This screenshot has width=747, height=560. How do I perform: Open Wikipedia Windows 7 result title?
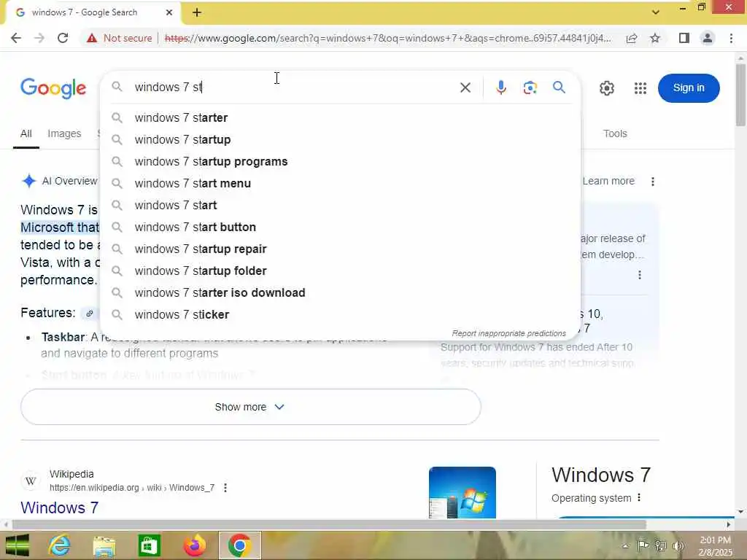pyautogui.click(x=60, y=507)
